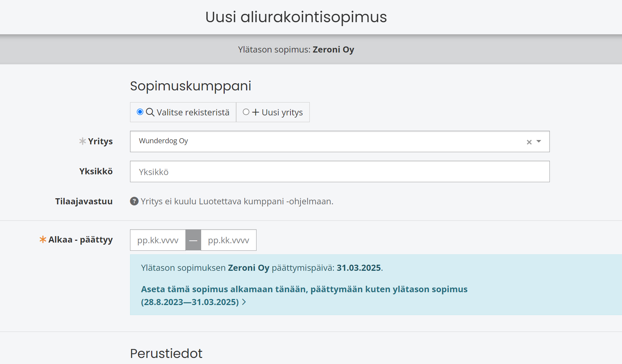622x364 pixels.
Task: Click the gray asterisk next to 'Yritys'
Action: click(x=83, y=141)
